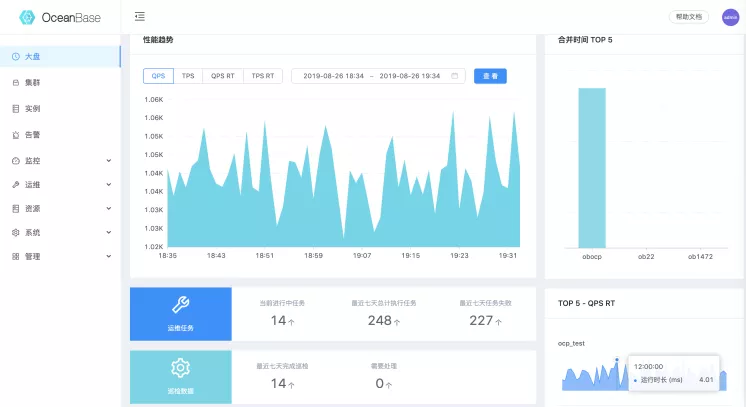The height and width of the screenshot is (407, 746).
Task: Click the blue 查看 button
Action: 490,76
